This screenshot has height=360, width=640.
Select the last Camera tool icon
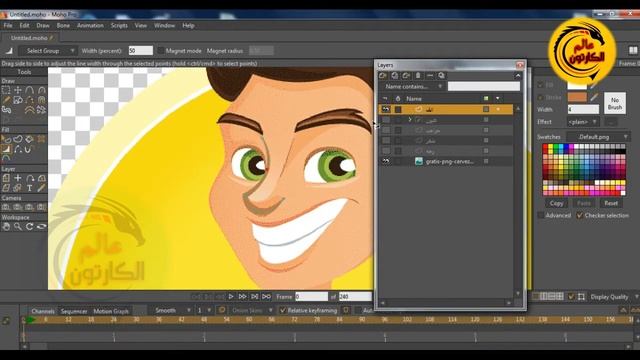(41, 207)
